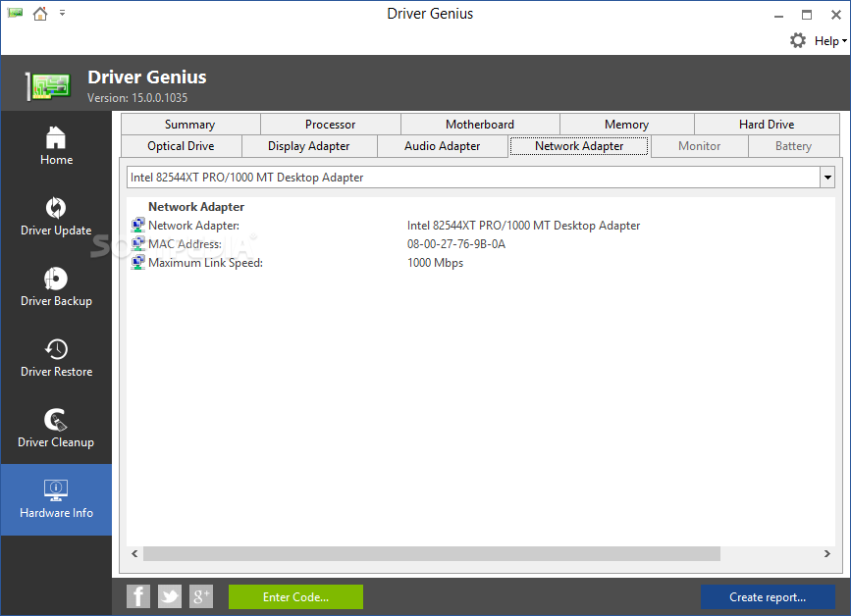This screenshot has width=851, height=616.
Task: Click the Home house icon in sidebar
Action: [x=56, y=137]
